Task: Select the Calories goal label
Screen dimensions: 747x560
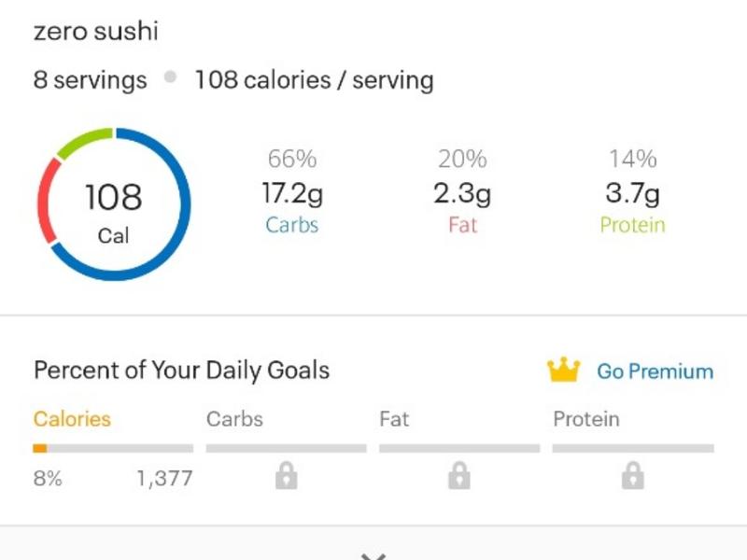Action: tap(72, 419)
